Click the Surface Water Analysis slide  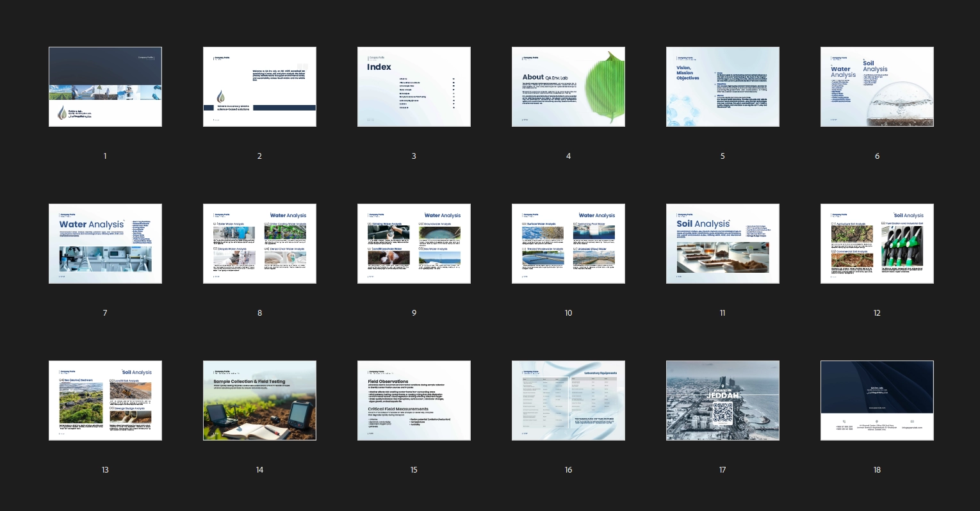pyautogui.click(x=568, y=243)
